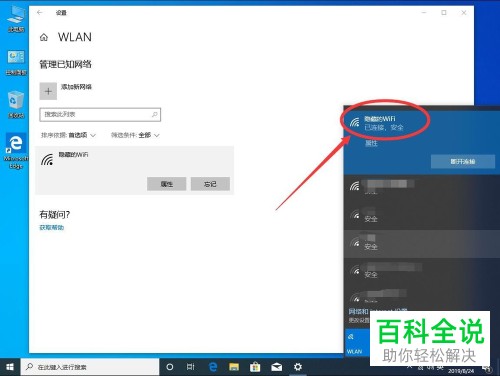Open File Explorer from taskbar

tap(234, 367)
